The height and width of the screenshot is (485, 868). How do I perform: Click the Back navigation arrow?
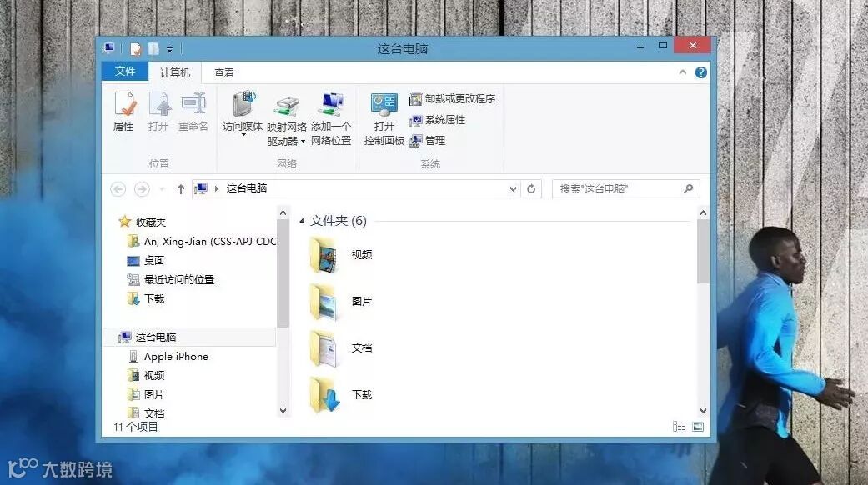tap(118, 189)
